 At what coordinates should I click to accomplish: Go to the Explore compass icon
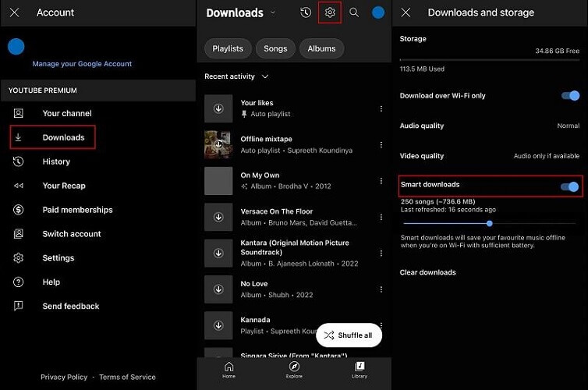tap(294, 369)
